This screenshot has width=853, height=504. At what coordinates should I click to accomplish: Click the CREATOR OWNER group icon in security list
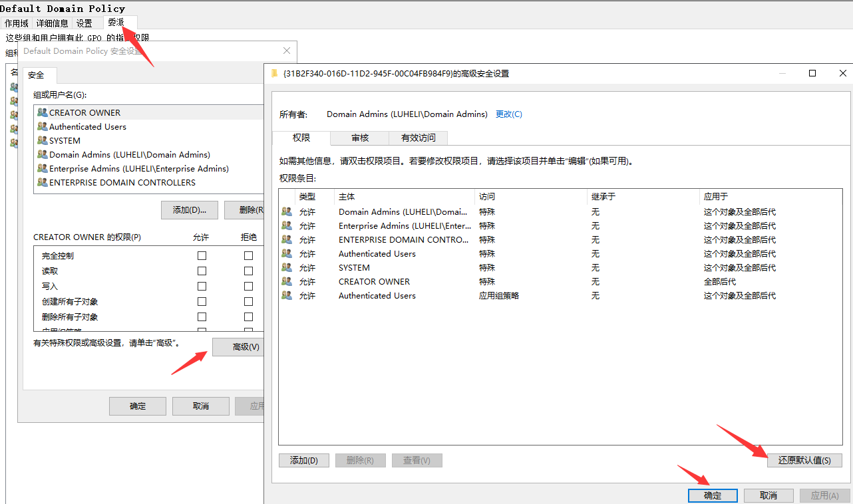[43, 112]
